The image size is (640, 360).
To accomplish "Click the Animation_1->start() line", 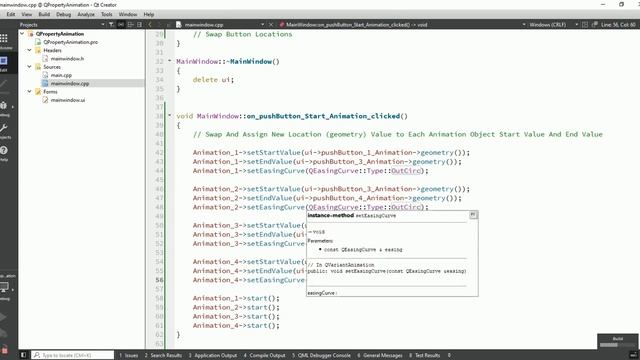I will (x=236, y=298).
